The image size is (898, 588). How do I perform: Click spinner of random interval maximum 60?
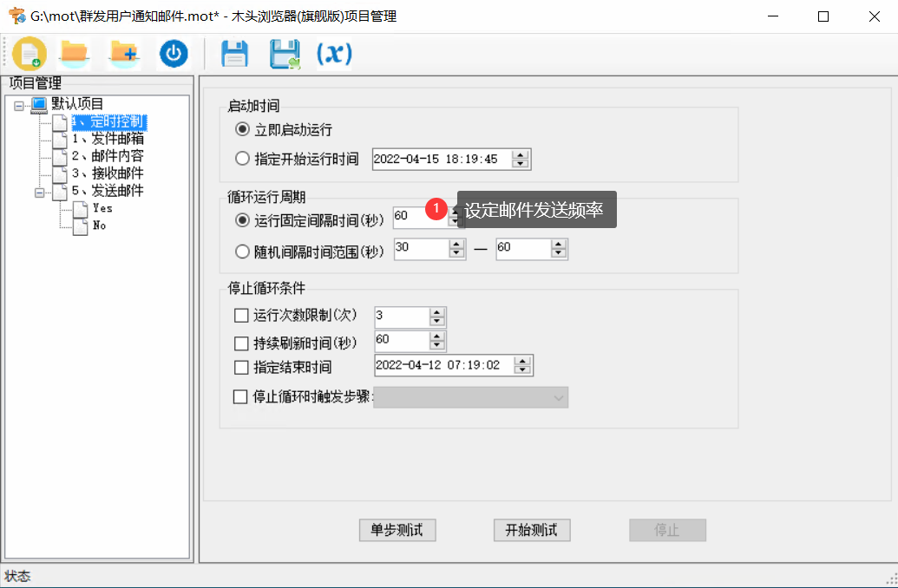point(559,249)
